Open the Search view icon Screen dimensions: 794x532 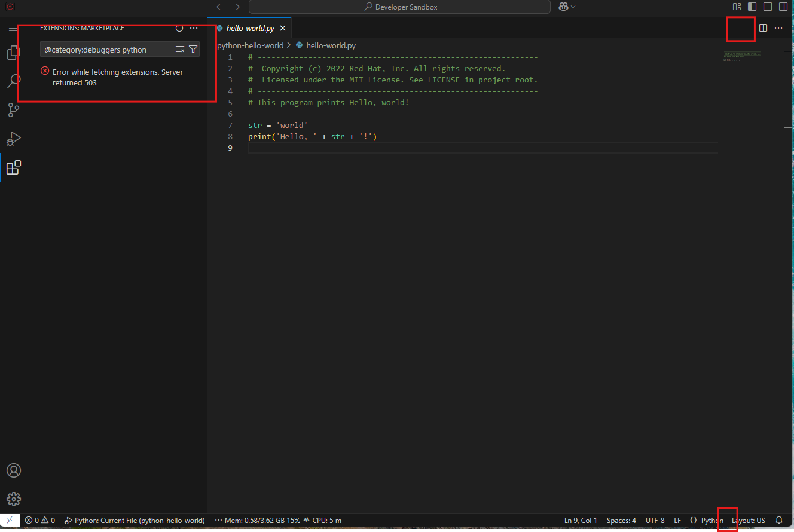(x=13, y=81)
